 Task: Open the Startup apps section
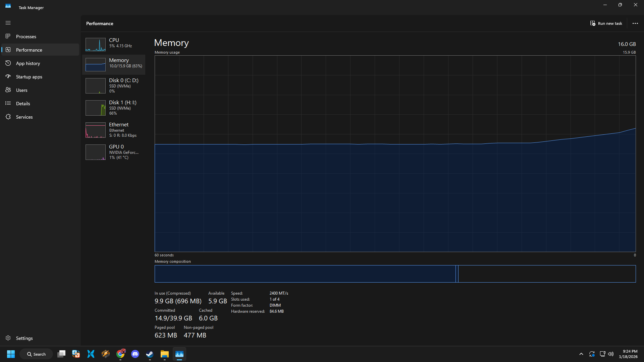(29, 77)
